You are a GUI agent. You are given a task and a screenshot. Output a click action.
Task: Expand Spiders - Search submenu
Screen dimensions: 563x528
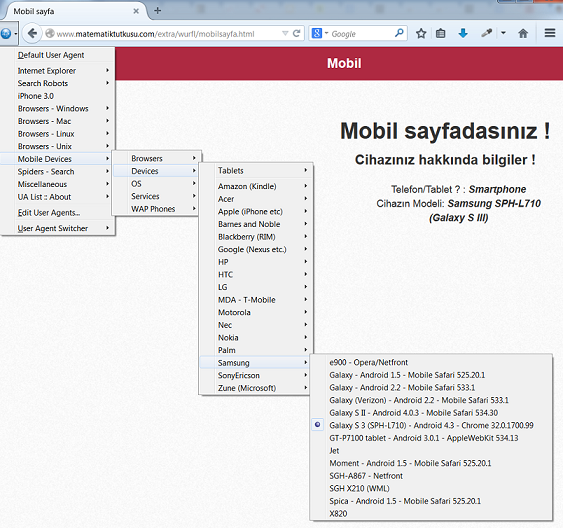[x=58, y=172]
